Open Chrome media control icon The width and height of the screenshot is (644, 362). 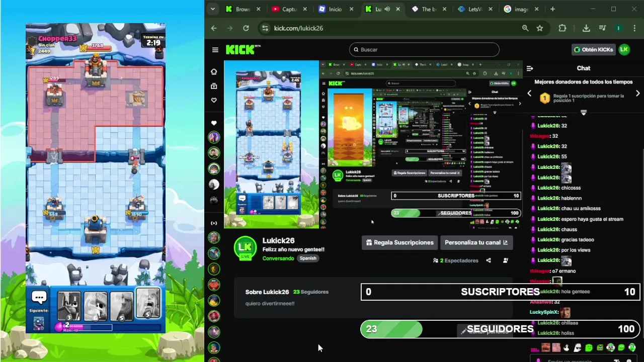point(602,28)
